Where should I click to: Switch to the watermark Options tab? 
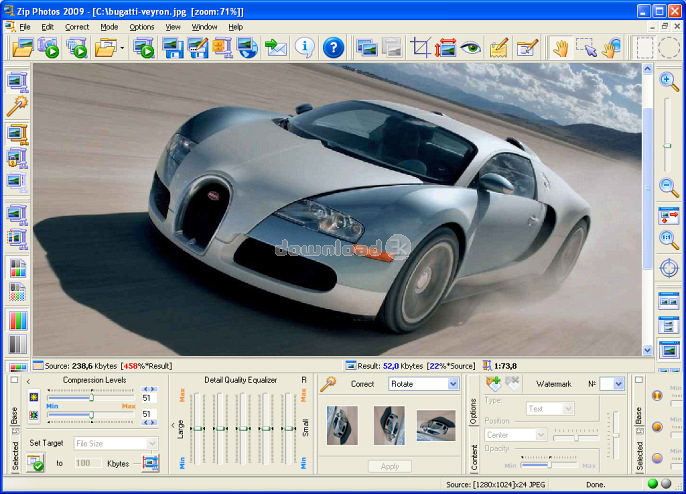pyautogui.click(x=473, y=412)
